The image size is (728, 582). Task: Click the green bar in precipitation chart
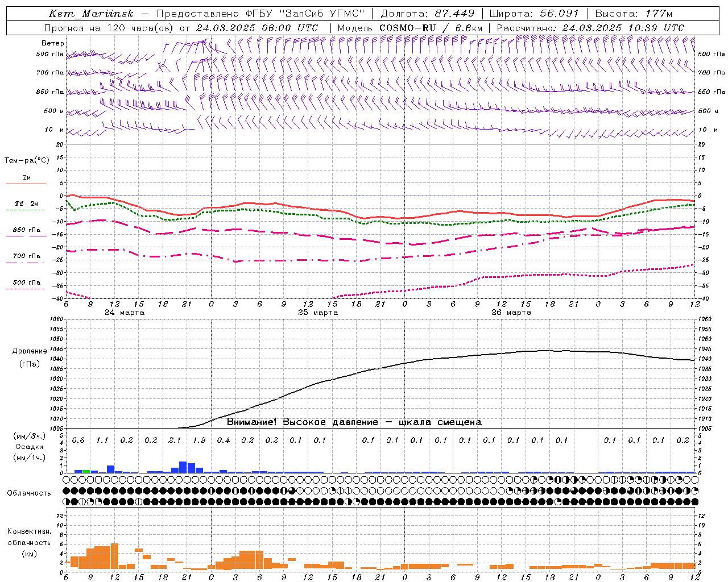pos(86,471)
